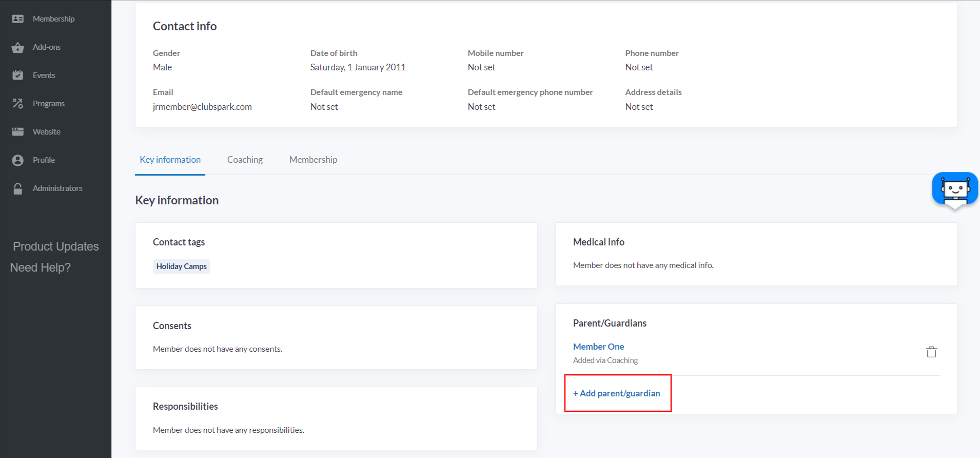980x458 pixels.
Task: Select the Key information tab
Action: tap(170, 160)
